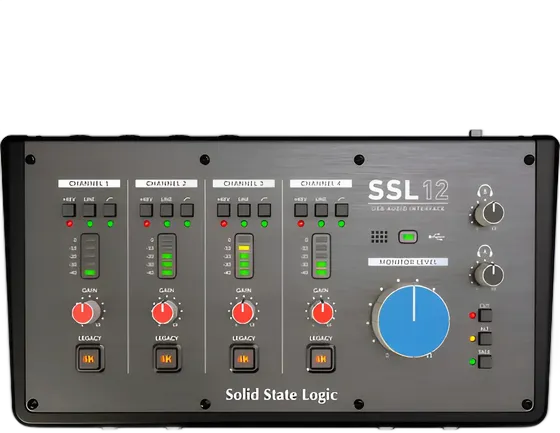
Task: Click the Solid State Logic brand text
Action: pyautogui.click(x=281, y=395)
